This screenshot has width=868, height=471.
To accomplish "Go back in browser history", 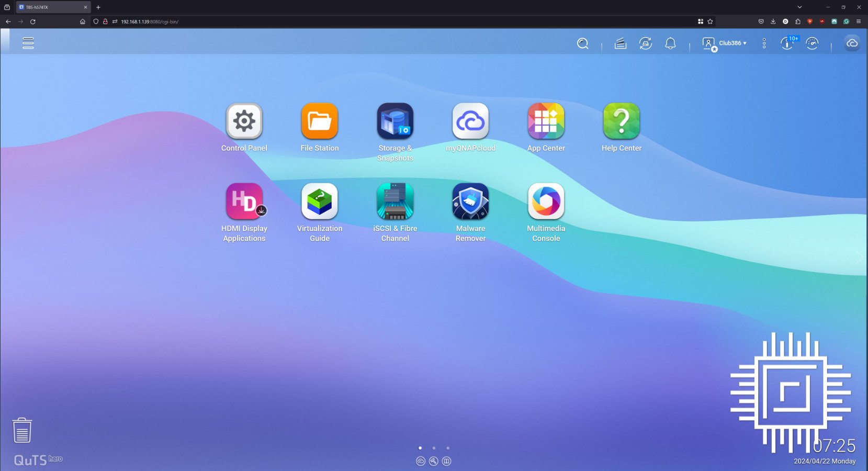I will point(8,21).
